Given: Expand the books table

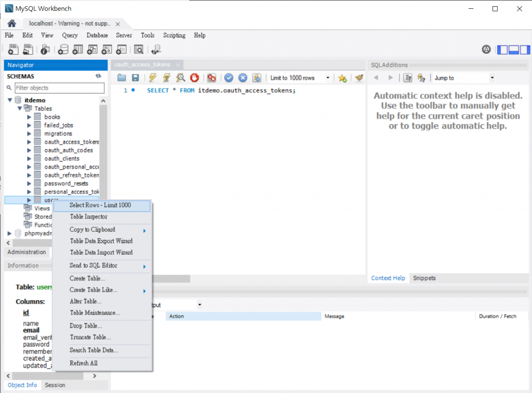Looking at the screenshot, I should point(29,117).
